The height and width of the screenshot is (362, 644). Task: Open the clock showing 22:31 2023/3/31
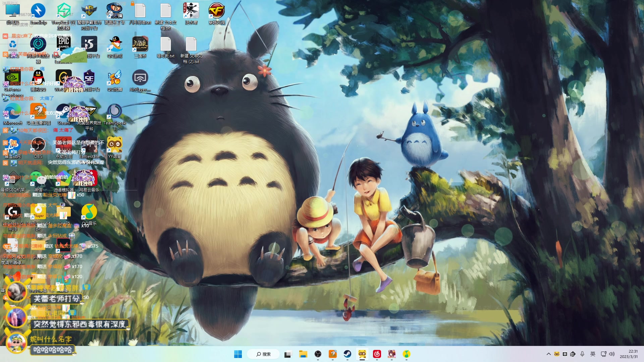pos(629,354)
